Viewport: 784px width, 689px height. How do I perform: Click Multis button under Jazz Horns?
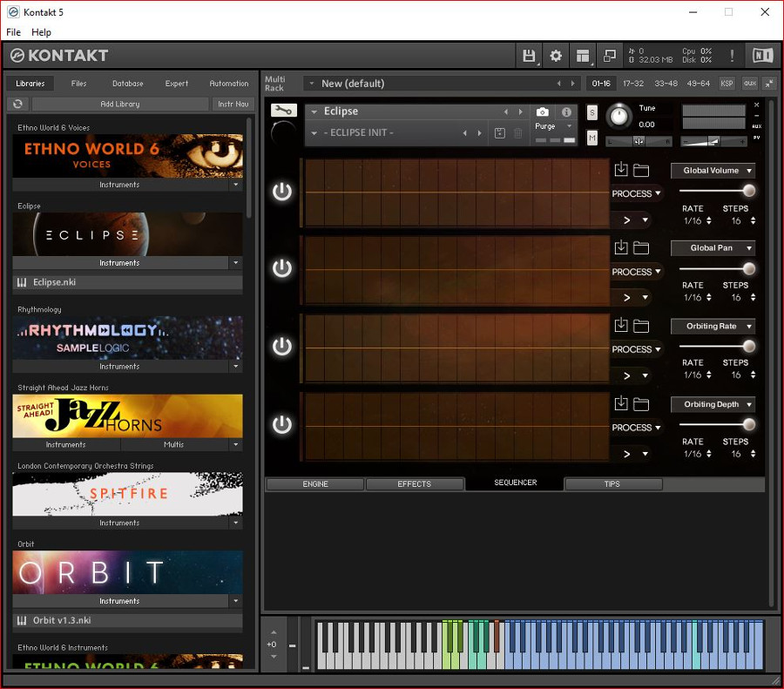[x=173, y=444]
